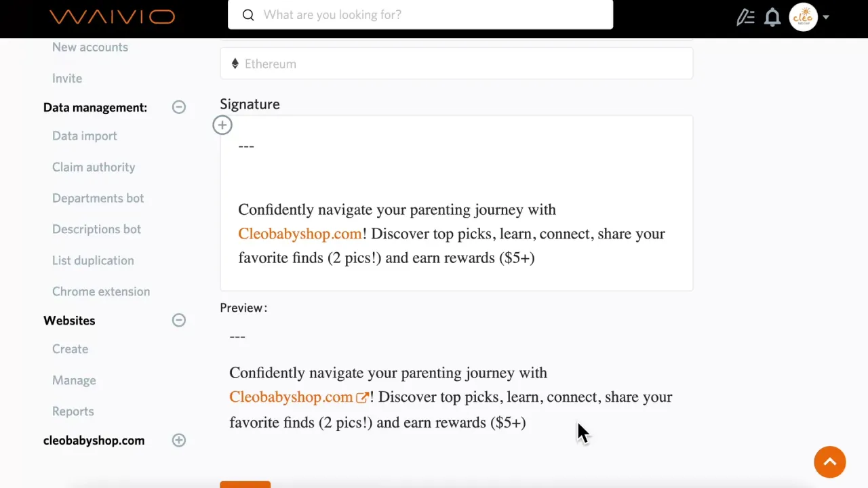Click the Waivio logo
The height and width of the screenshot is (488, 868).
[x=112, y=16]
